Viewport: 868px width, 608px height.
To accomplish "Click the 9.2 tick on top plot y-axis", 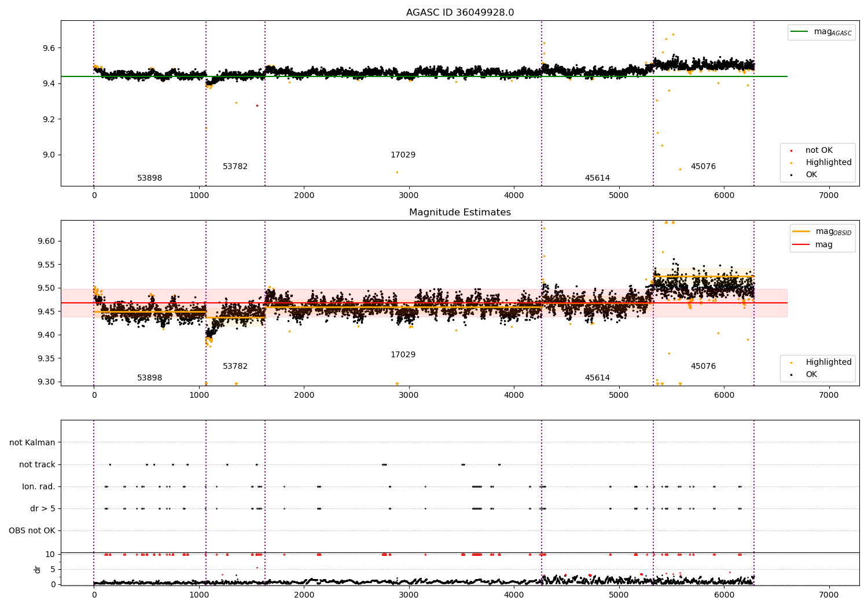I will [x=50, y=119].
